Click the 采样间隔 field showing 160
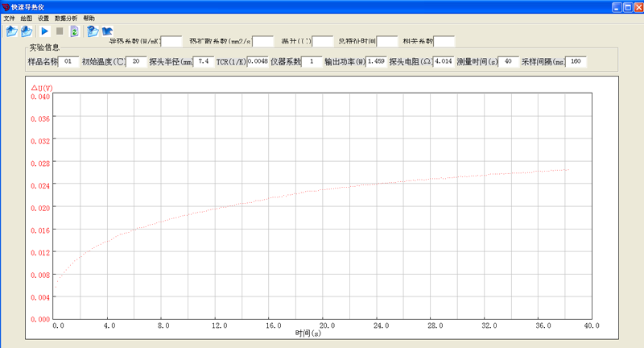The height and width of the screenshot is (348, 644). [576, 61]
